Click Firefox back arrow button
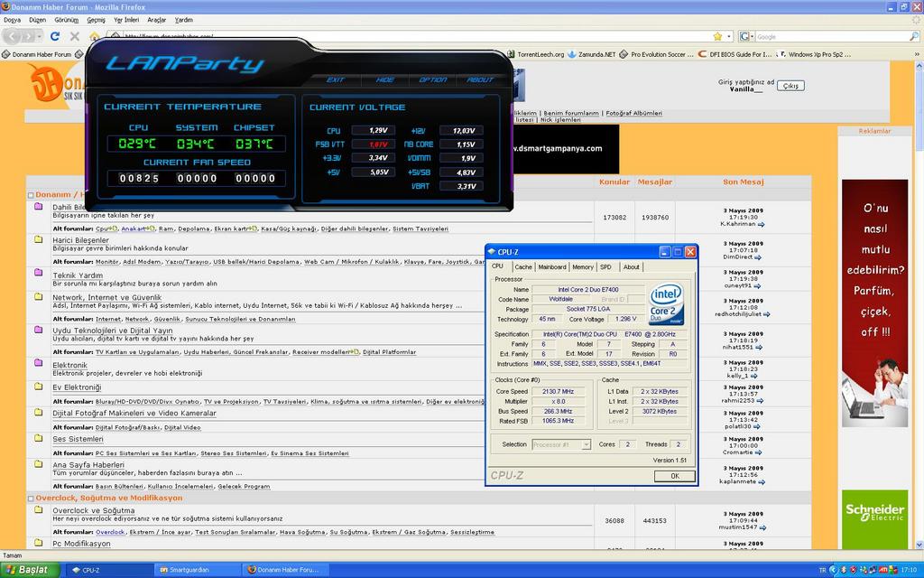This screenshot has width=924, height=578. (13, 36)
